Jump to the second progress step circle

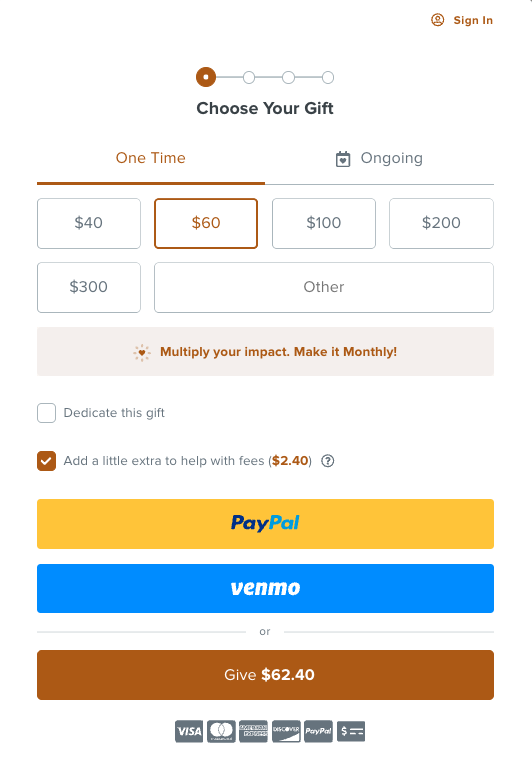(249, 77)
